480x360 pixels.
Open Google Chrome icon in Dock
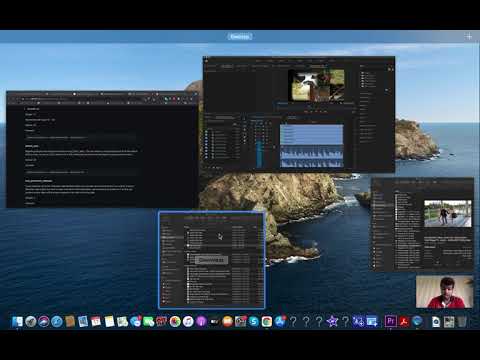(267, 322)
